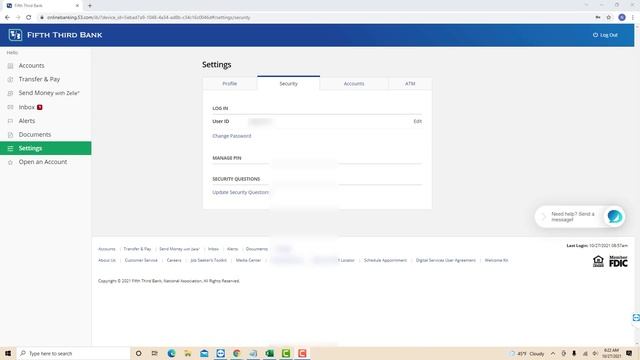The width and height of the screenshot is (640, 360).
Task: Open Accounts in the sidebar
Action: click(31, 66)
